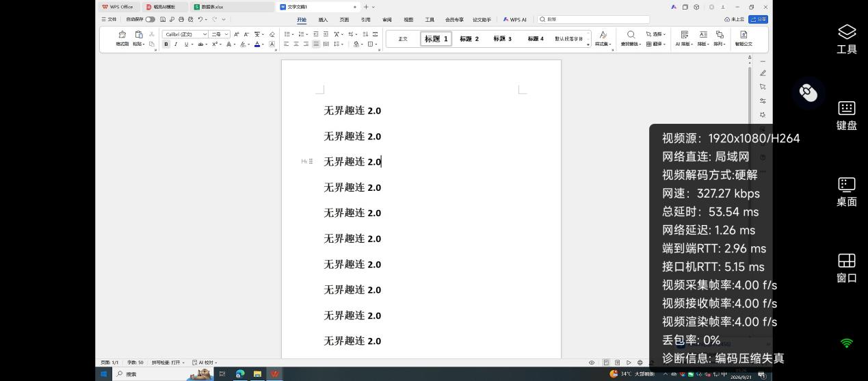Increase font size with A+ icon

(237, 34)
